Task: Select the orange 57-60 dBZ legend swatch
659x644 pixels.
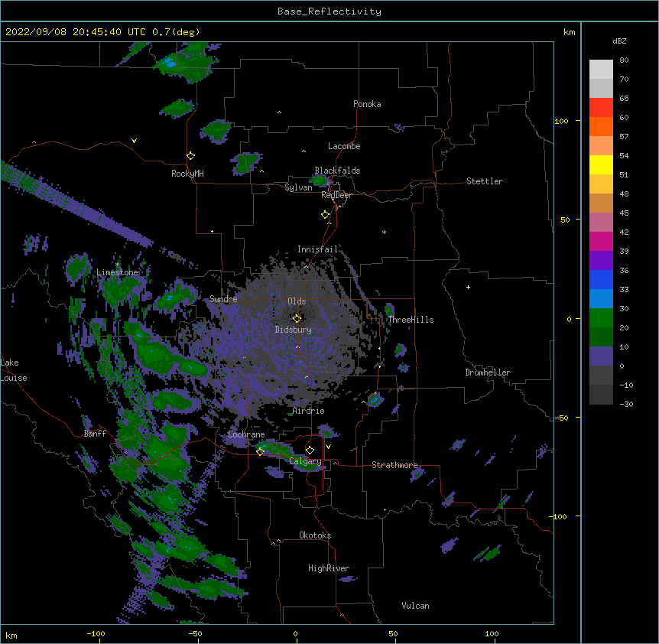Action: (x=601, y=127)
